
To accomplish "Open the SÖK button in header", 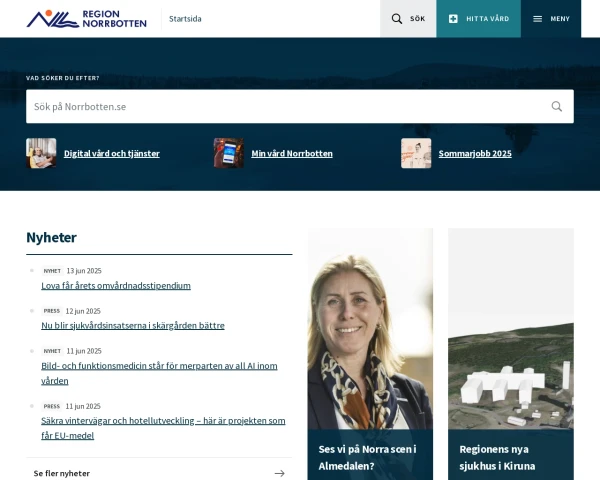I will (x=408, y=19).
